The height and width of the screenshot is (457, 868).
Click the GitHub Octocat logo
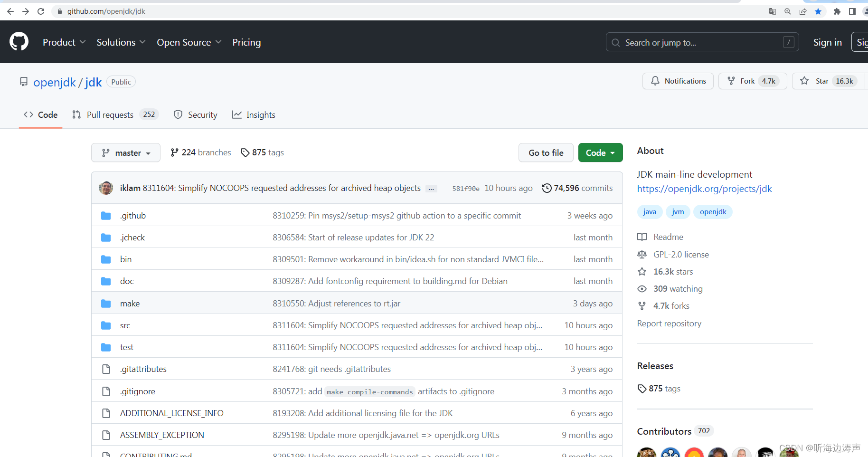(x=19, y=42)
